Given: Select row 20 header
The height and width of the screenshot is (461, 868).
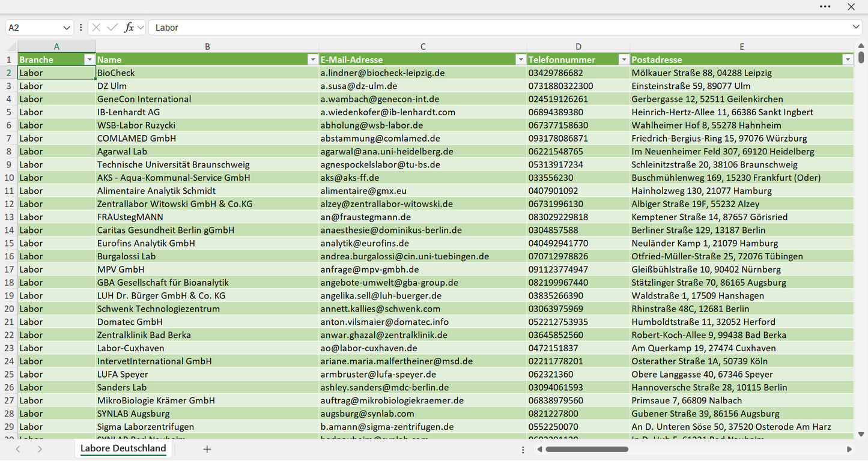Looking at the screenshot, I should point(9,309).
